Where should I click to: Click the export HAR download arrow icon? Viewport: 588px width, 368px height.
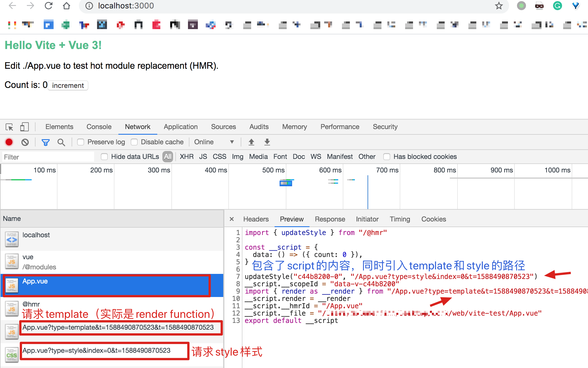point(267,142)
